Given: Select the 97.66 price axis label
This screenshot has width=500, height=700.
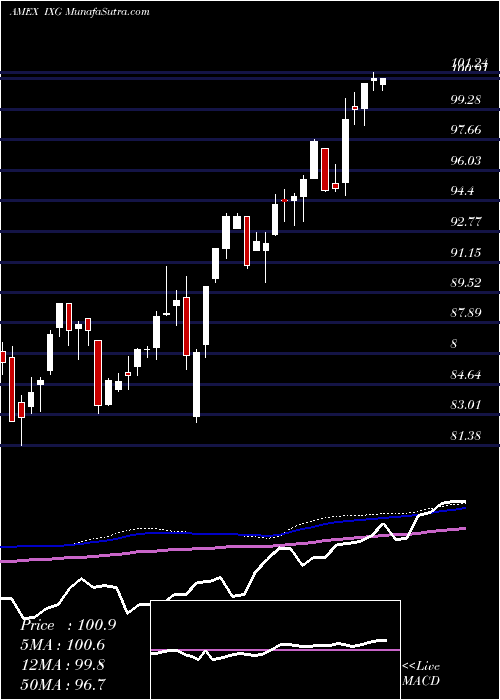Looking at the screenshot, I should click(466, 130).
